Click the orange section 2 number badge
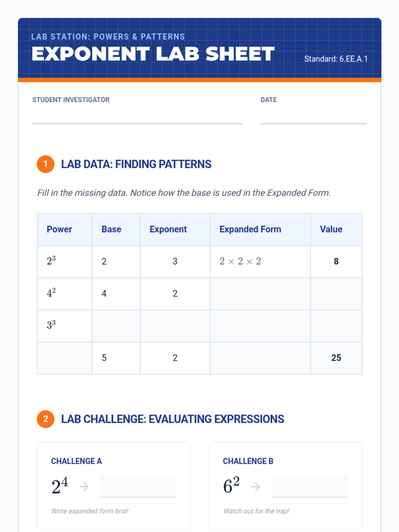Viewport: 399px width, 532px height. click(46, 419)
